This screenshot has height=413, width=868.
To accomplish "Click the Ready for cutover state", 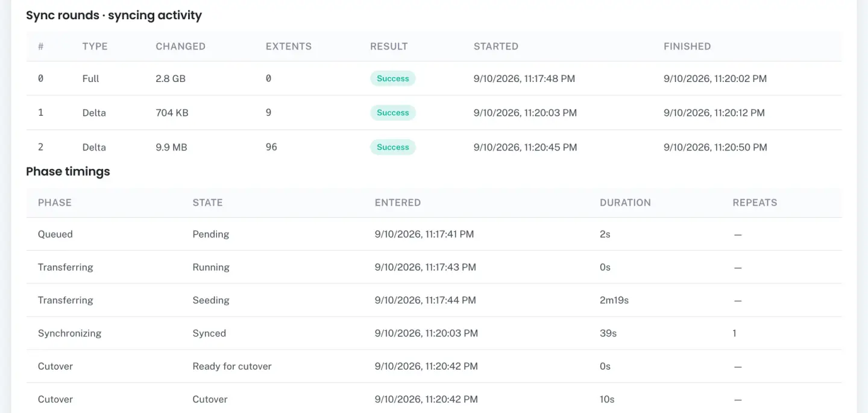I will [x=232, y=367].
